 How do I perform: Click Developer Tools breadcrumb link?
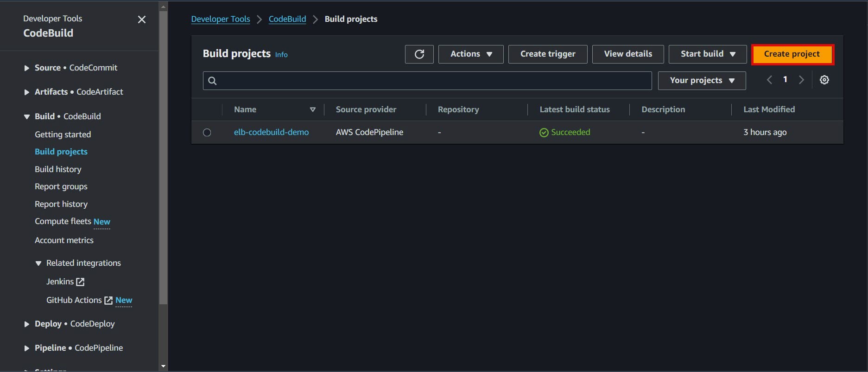tap(221, 19)
